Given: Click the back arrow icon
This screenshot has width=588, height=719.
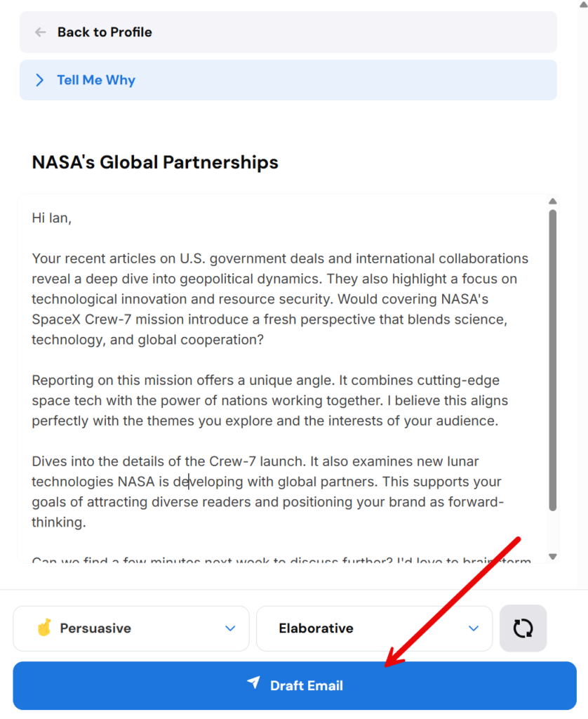Looking at the screenshot, I should point(40,32).
